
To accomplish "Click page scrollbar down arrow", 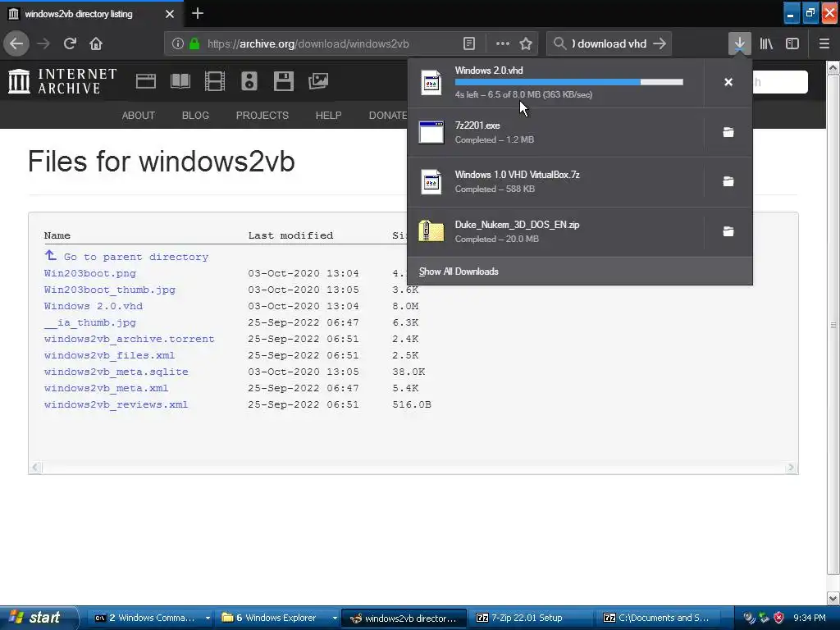I will (833, 598).
